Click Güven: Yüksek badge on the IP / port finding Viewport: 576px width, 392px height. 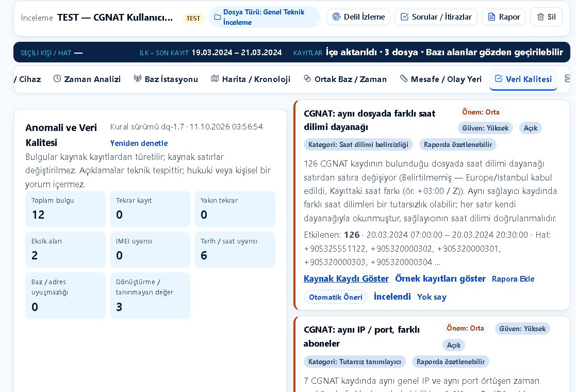tap(522, 329)
